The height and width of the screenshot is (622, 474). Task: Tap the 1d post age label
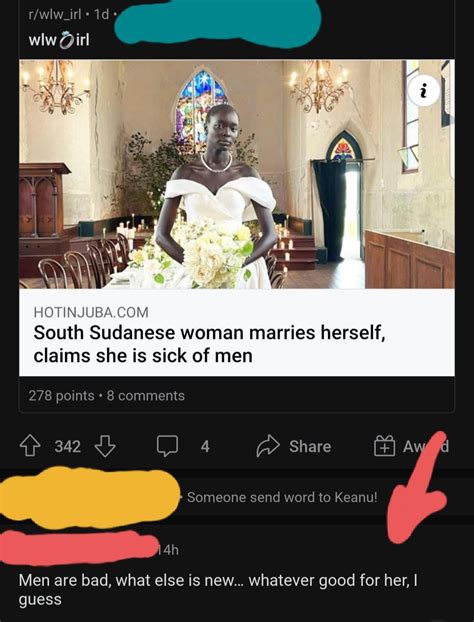pos(100,15)
